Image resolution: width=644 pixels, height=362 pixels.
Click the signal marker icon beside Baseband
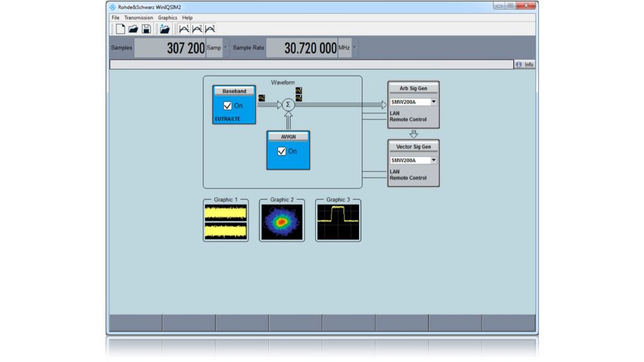(261, 97)
